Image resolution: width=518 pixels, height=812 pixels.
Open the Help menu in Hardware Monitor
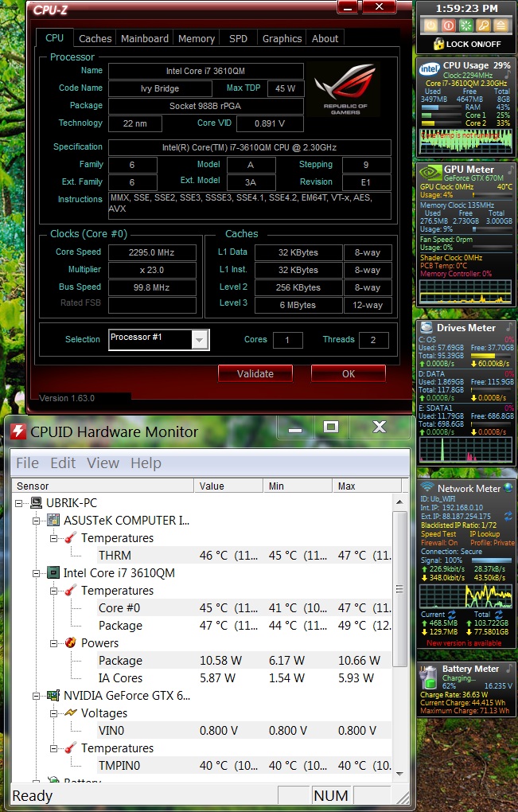pos(146,463)
